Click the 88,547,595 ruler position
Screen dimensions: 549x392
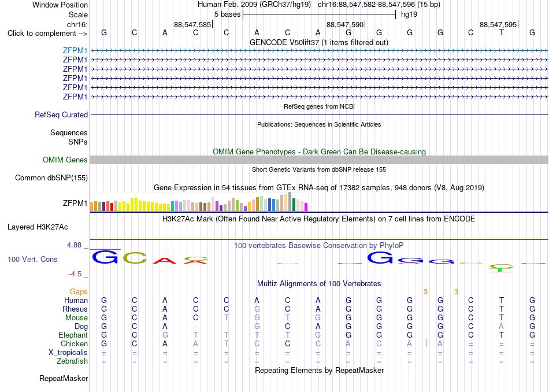(498, 24)
